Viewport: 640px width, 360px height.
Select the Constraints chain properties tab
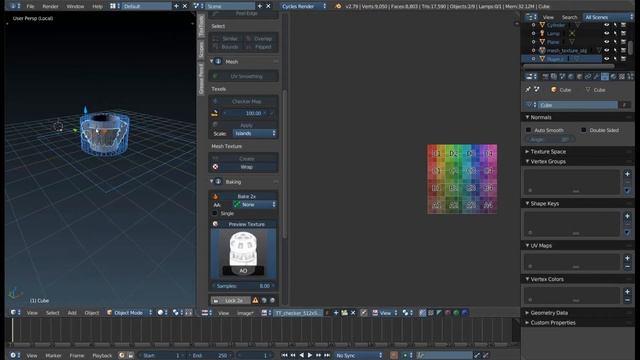(588, 76)
